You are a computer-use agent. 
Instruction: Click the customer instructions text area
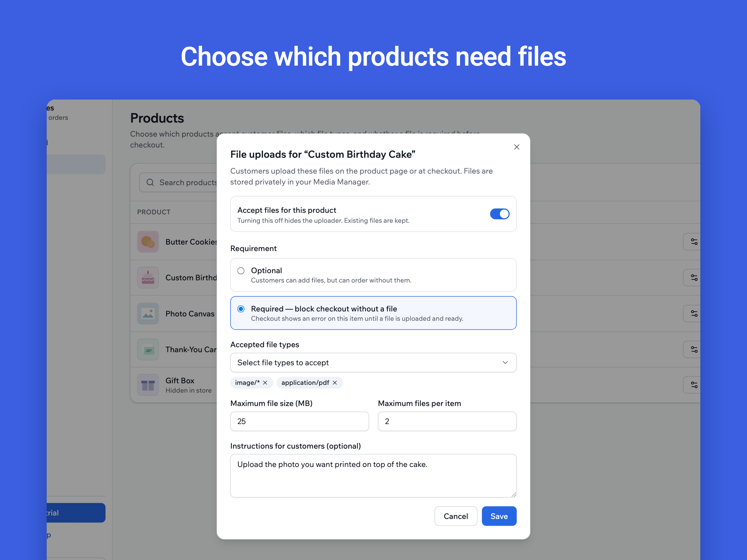(373, 475)
